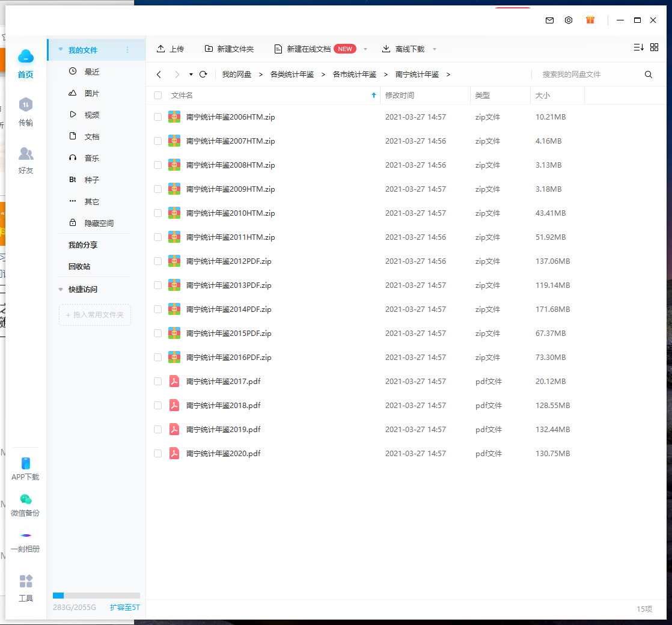Click the gift box icon
The image size is (672, 625).
(590, 20)
